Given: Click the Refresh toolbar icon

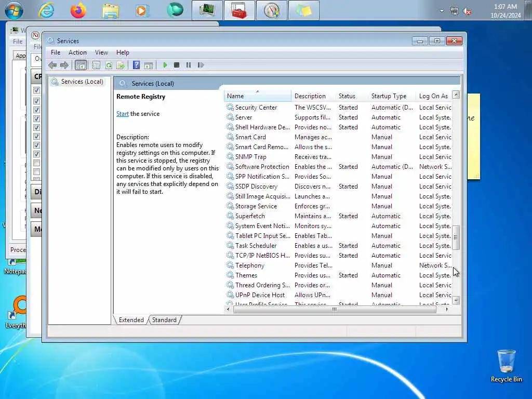Looking at the screenshot, I should click(x=109, y=65).
